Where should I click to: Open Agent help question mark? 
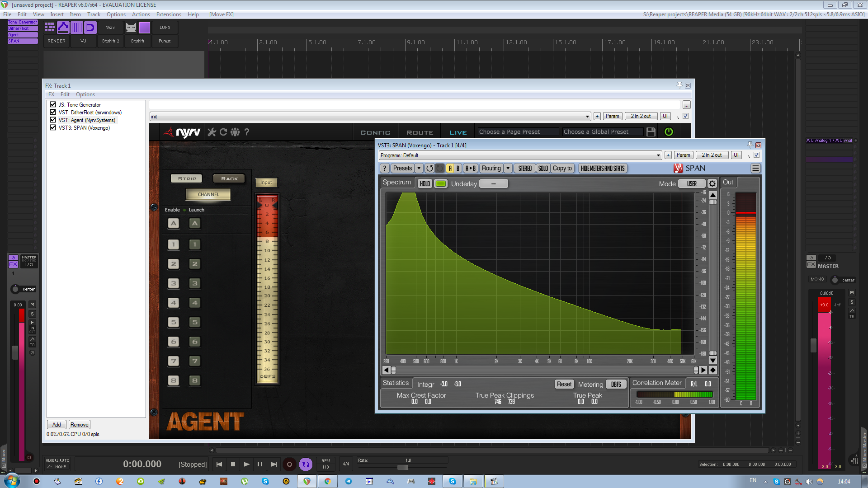(247, 132)
